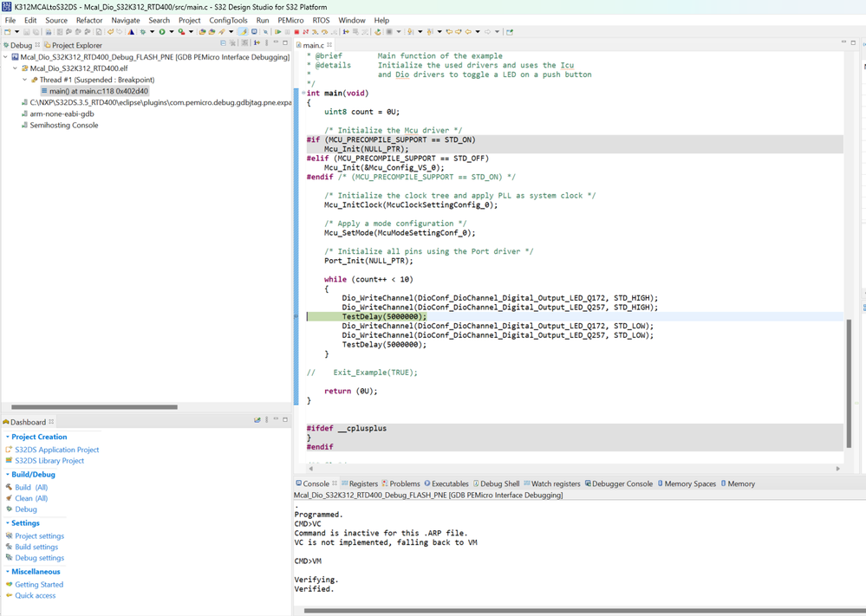The height and width of the screenshot is (616, 866).
Task: Open S32DS Application Project link
Action: (x=57, y=450)
